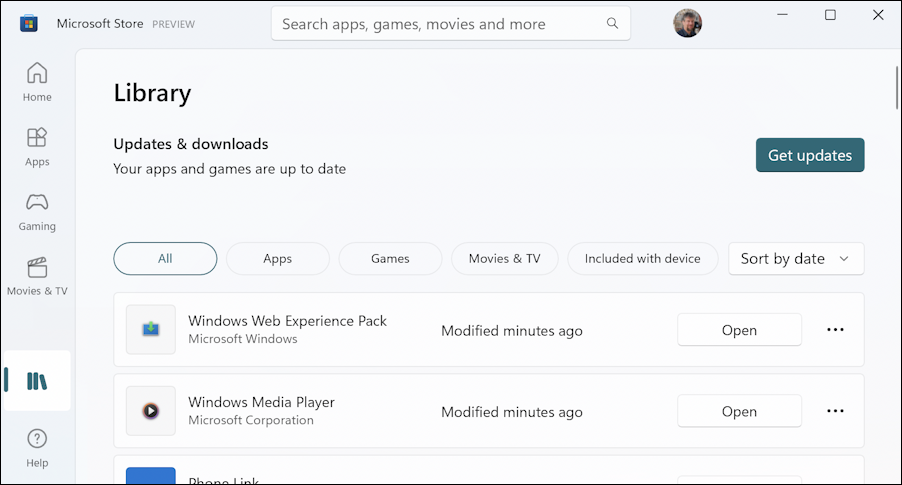Viewport: 902px width, 485px height.
Task: Filter library by Games
Action: coord(390,258)
